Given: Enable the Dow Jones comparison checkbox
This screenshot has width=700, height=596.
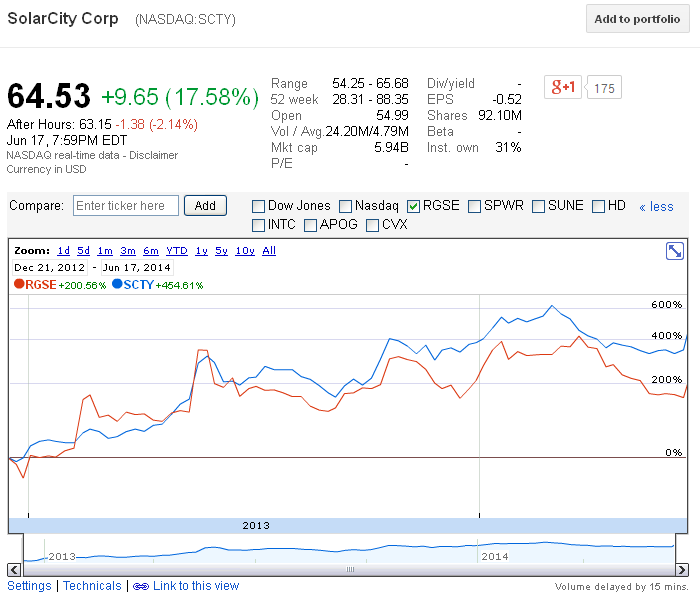Looking at the screenshot, I should tap(258, 207).
